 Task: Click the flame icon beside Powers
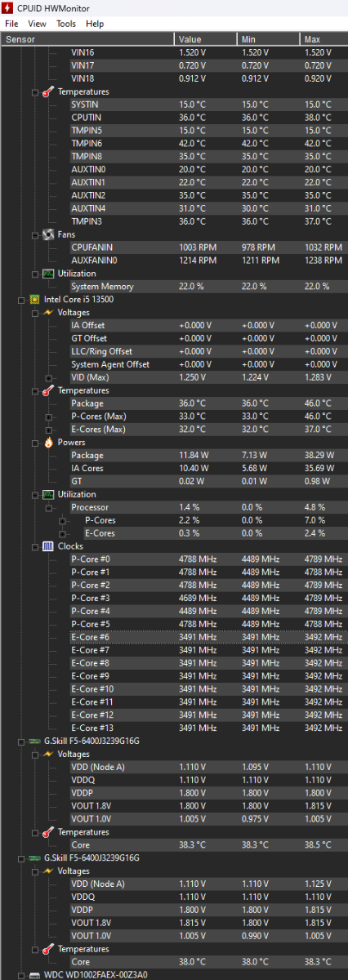coord(48,443)
